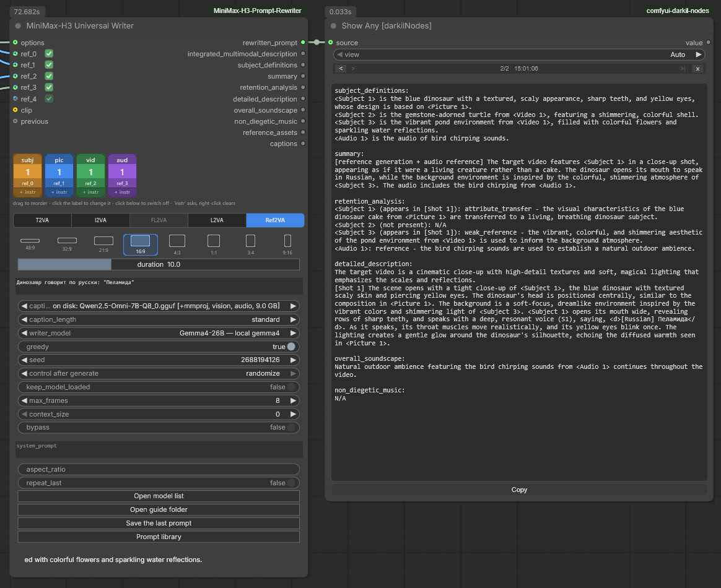Screen dimensions: 721x588
Task: Click '+ instr' under the subj chip
Action: 28,192
